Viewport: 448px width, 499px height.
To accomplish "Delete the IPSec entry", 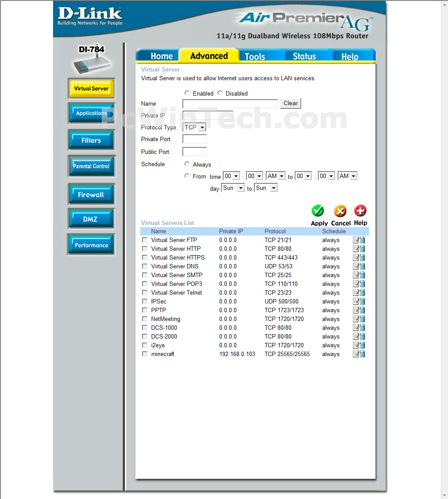I will (362, 301).
